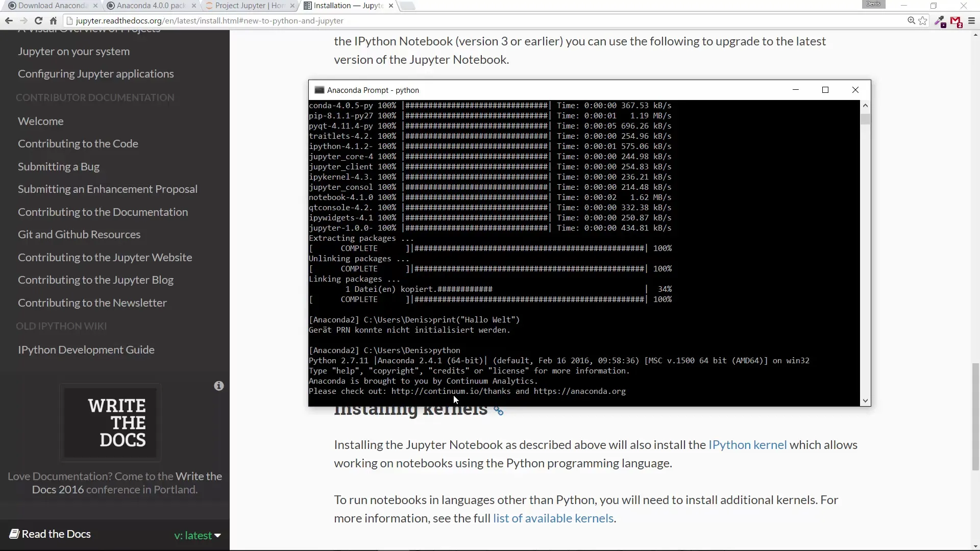Click the Read the Docs book icon
This screenshot has height=551, width=980.
[x=14, y=534]
